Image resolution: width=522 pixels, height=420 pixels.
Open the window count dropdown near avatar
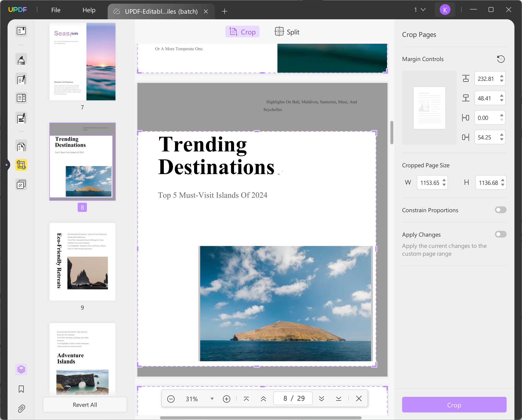tap(420, 10)
